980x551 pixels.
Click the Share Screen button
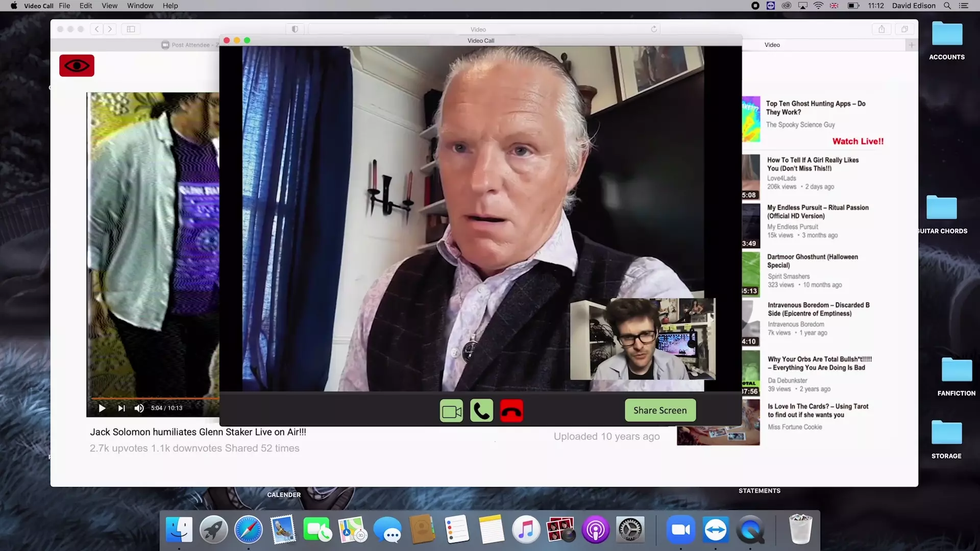[660, 410]
